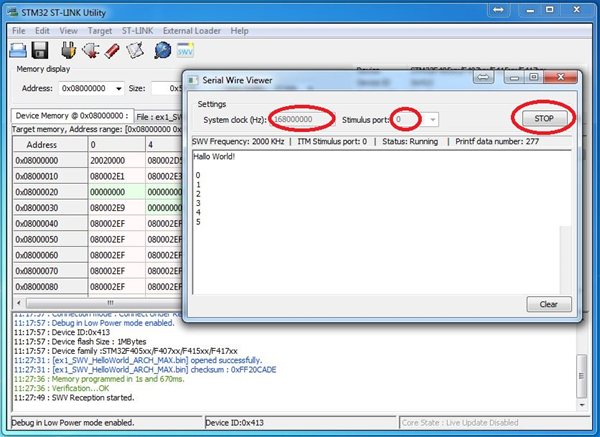Image resolution: width=600 pixels, height=437 pixels.
Task: Select address row 0x08000000
Action: point(50,160)
